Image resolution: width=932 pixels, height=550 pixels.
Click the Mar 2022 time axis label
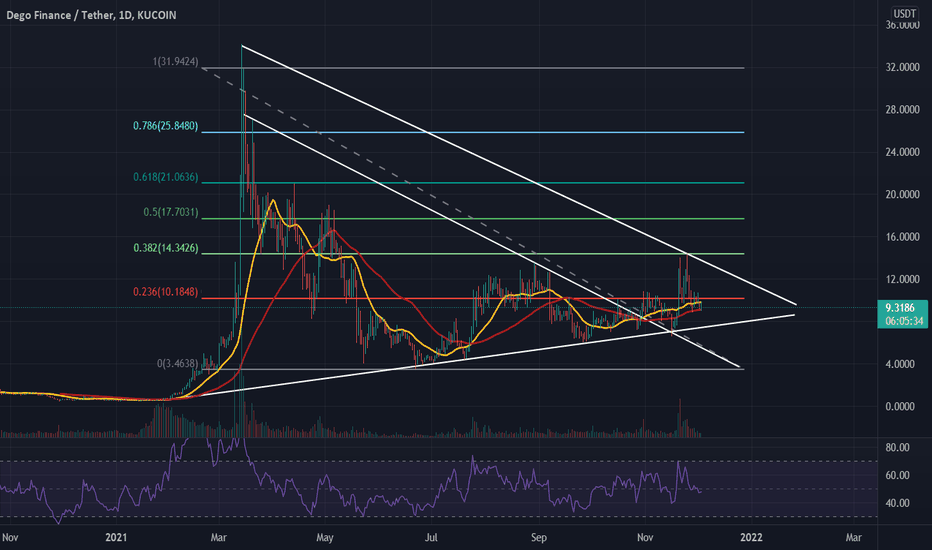coord(854,538)
